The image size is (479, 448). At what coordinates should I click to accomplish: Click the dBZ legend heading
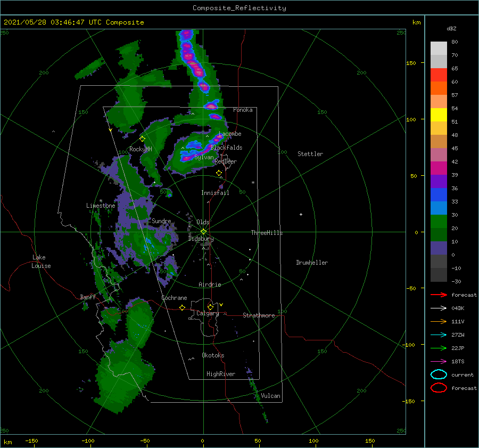(451, 28)
